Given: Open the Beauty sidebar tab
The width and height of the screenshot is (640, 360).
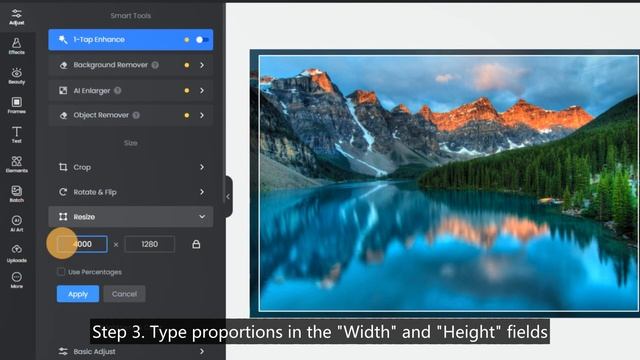Looking at the screenshot, I should 17,76.
